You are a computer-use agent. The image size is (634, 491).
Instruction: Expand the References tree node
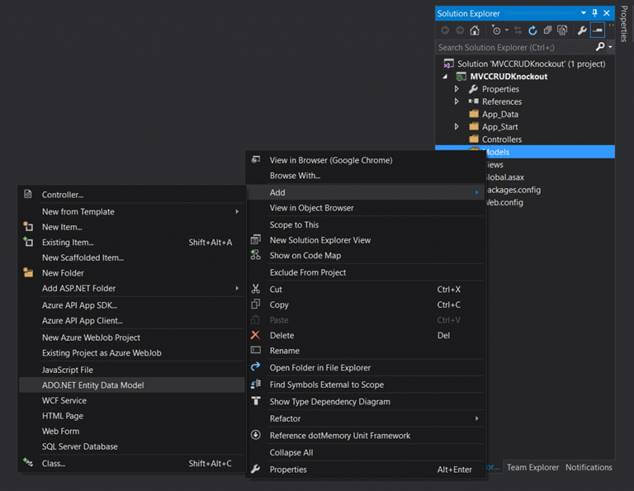click(x=457, y=101)
